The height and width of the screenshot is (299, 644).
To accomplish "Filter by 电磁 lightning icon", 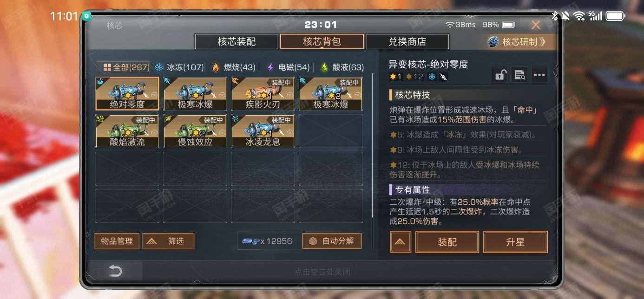I will click(x=270, y=67).
